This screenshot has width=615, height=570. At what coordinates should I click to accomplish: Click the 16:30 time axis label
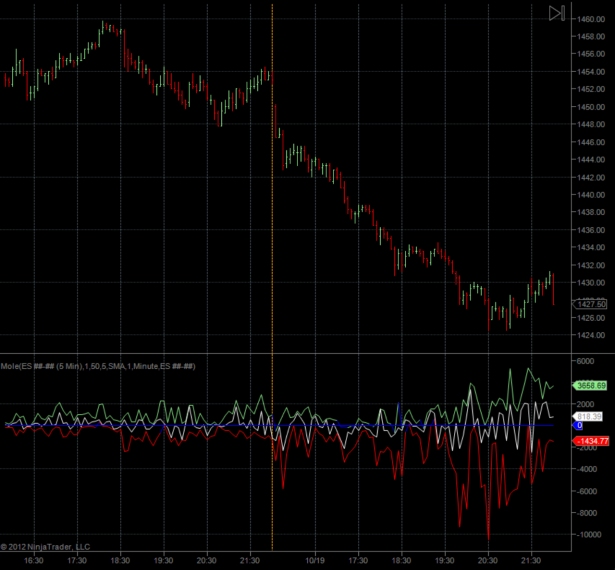[x=33, y=561]
